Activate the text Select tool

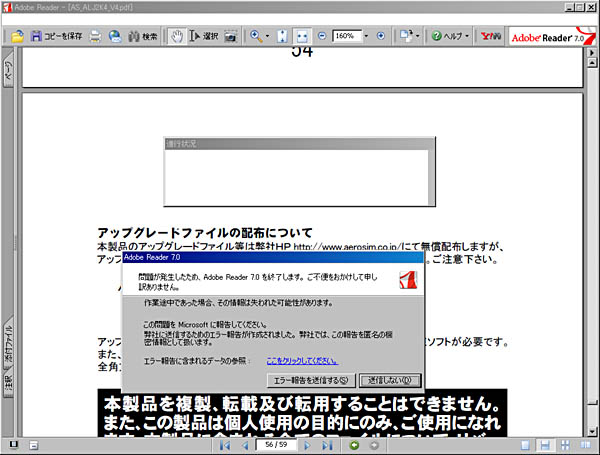[202, 37]
